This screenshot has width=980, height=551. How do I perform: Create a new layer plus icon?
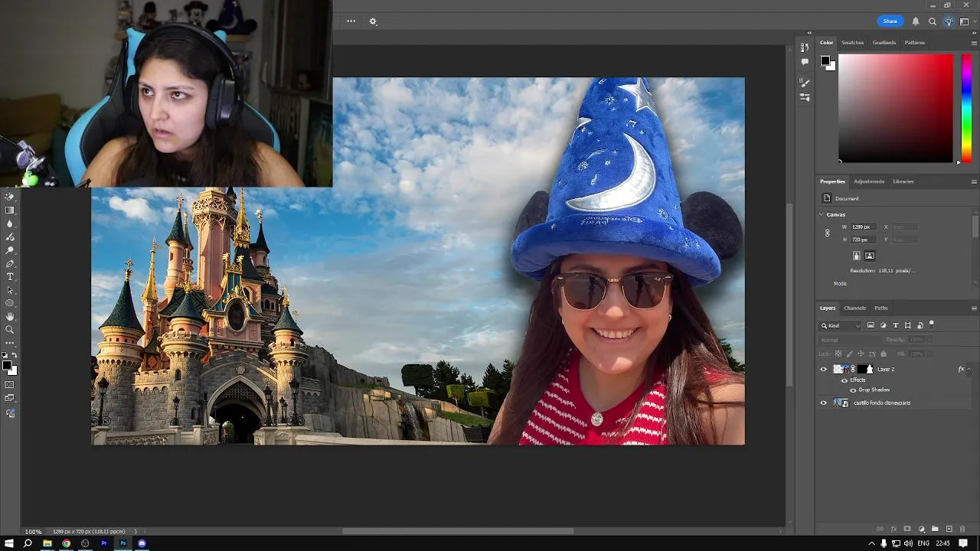pyautogui.click(x=949, y=529)
